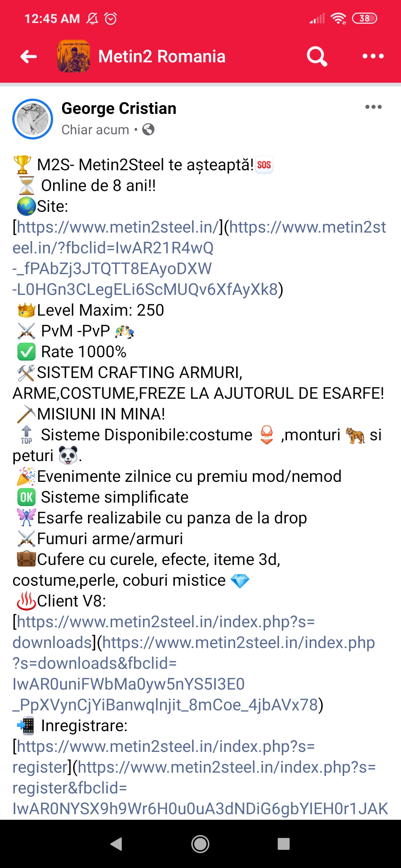This screenshot has width=401, height=868.
Task: Open group options three-dot menu
Action: pos(373,56)
